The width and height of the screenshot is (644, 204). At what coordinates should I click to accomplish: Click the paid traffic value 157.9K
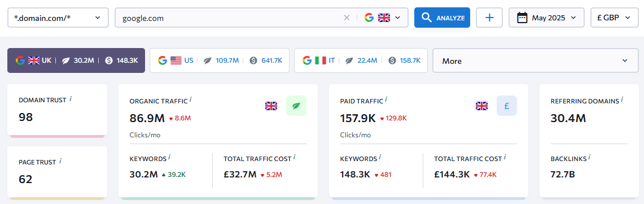(358, 119)
